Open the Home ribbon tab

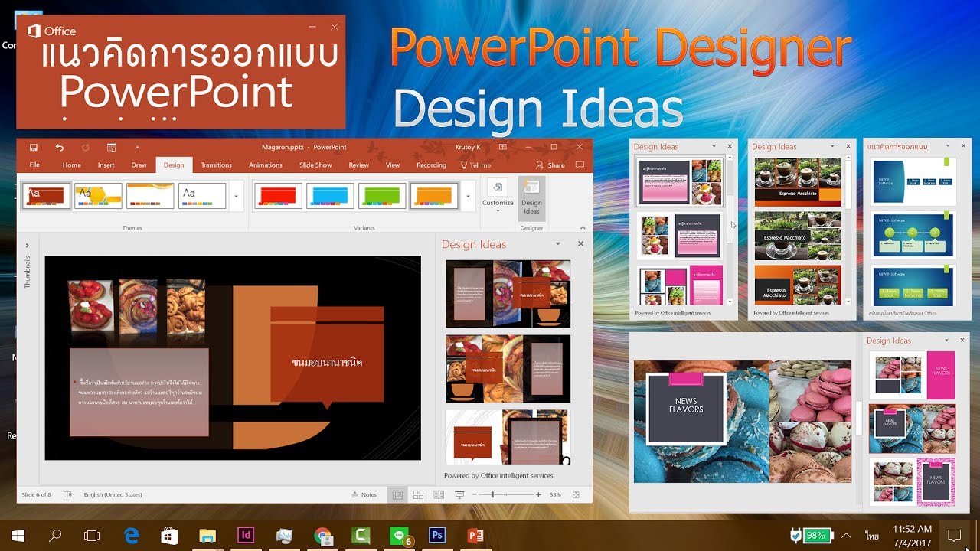(x=71, y=165)
